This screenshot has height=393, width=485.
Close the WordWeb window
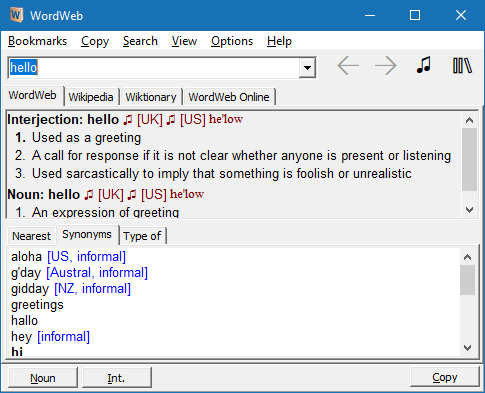[461, 15]
